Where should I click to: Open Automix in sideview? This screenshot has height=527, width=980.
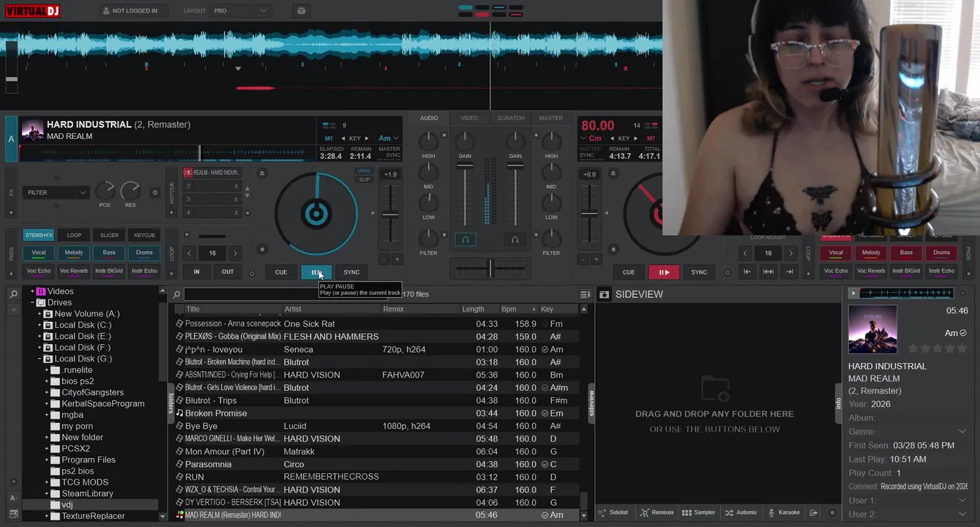[x=741, y=512]
